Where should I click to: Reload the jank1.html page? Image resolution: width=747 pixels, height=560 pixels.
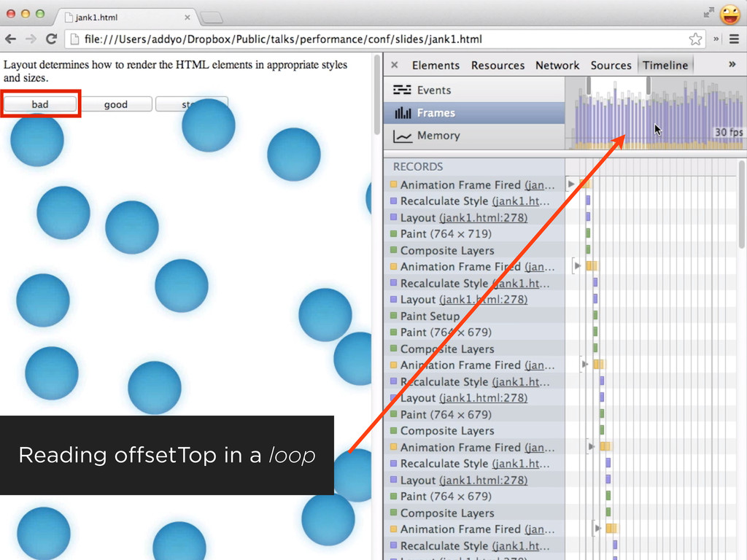(51, 39)
